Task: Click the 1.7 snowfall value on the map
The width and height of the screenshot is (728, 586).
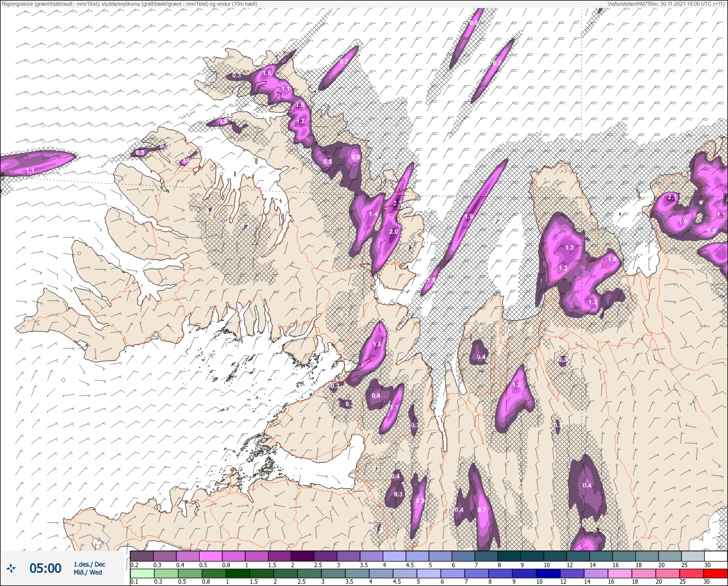Action: click(x=301, y=122)
